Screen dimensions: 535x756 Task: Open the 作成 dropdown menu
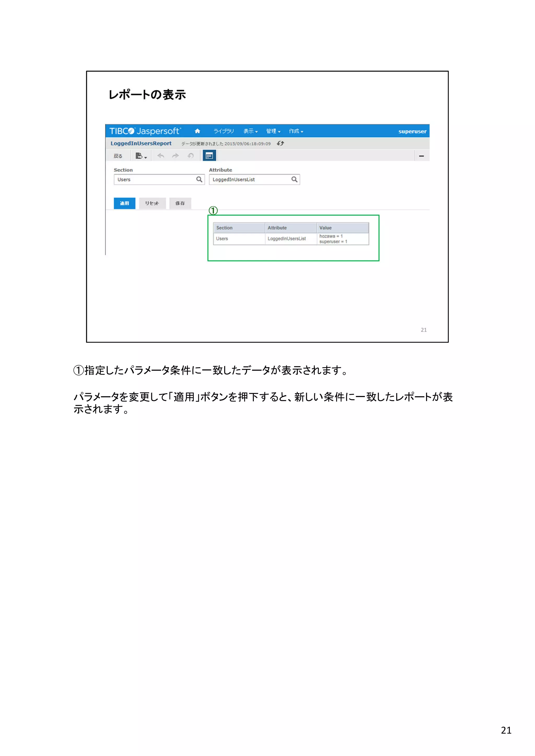click(296, 131)
